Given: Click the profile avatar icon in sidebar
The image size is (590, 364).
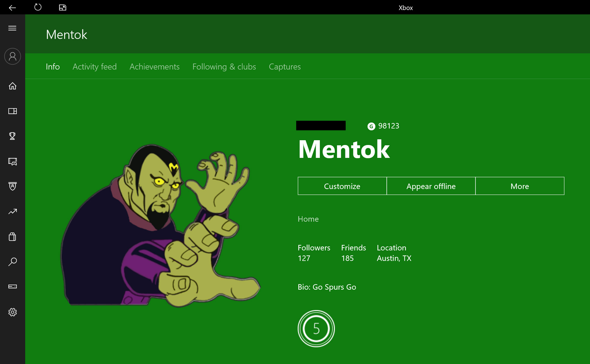Looking at the screenshot, I should pyautogui.click(x=12, y=56).
